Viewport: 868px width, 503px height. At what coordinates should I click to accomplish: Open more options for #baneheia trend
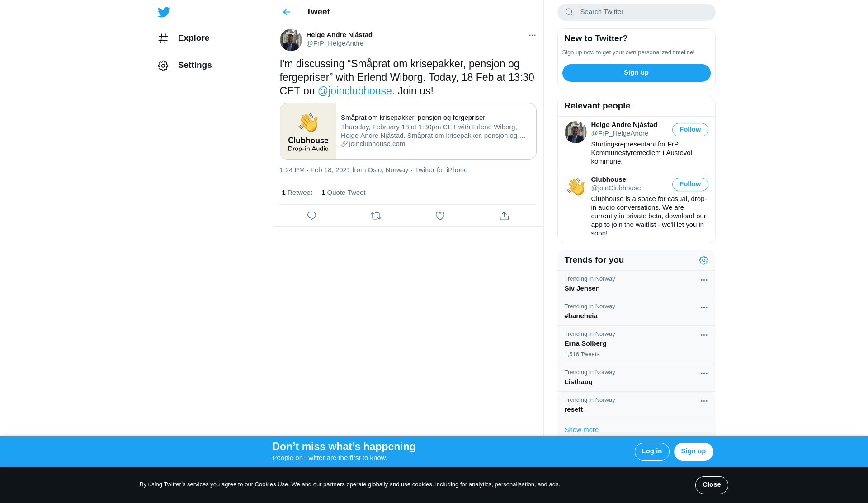(x=704, y=308)
